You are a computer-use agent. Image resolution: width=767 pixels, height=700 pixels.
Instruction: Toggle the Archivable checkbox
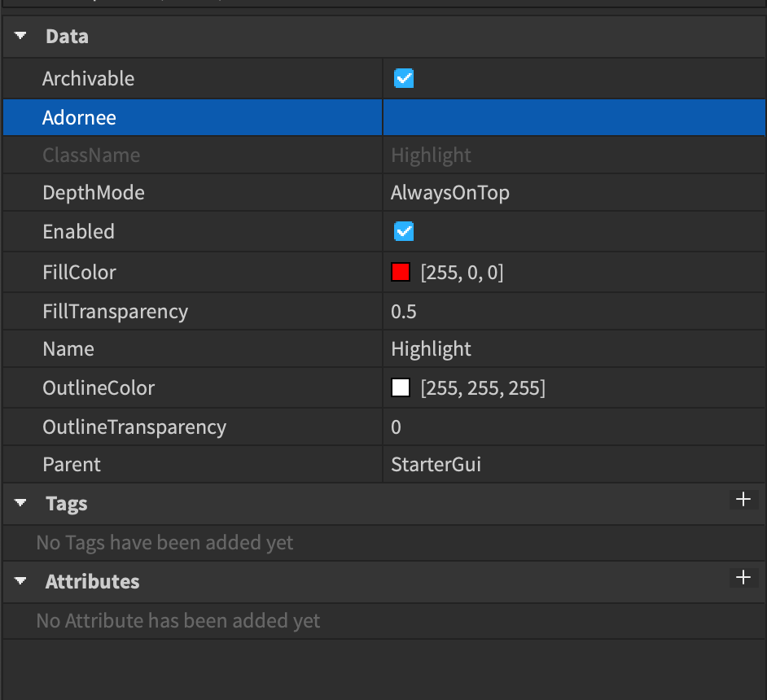(x=404, y=79)
